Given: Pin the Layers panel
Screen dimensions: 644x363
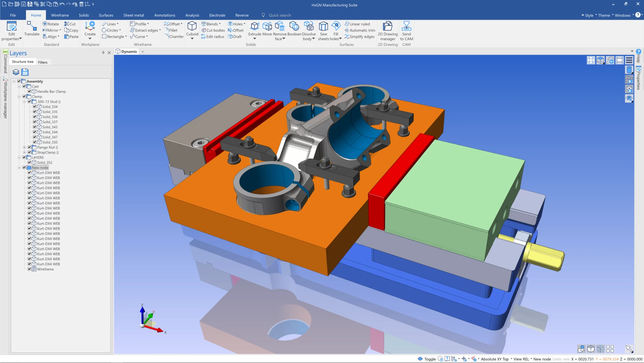Looking at the screenshot, I should (103, 53).
